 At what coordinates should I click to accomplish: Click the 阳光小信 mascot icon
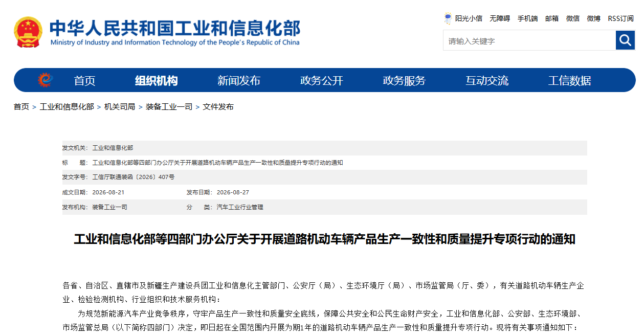(448, 18)
